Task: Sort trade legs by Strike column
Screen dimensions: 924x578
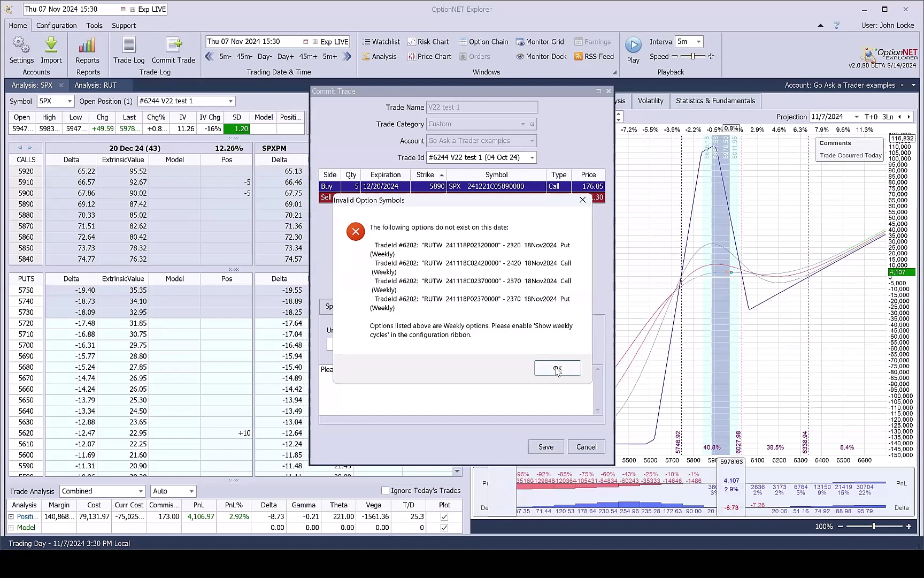Action: coord(428,175)
